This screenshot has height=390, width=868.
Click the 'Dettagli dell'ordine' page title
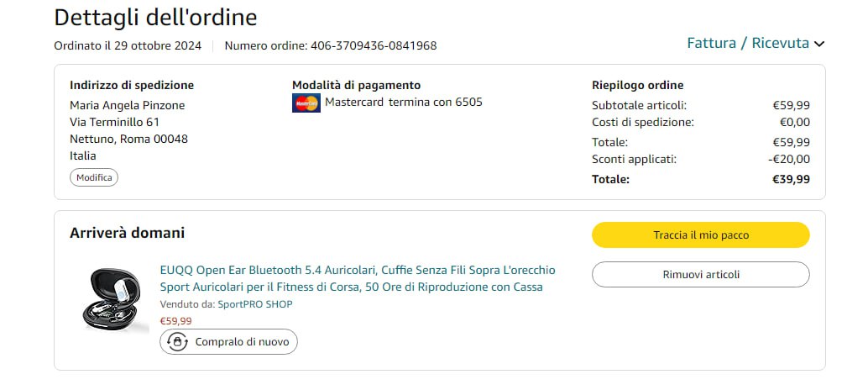[155, 17]
